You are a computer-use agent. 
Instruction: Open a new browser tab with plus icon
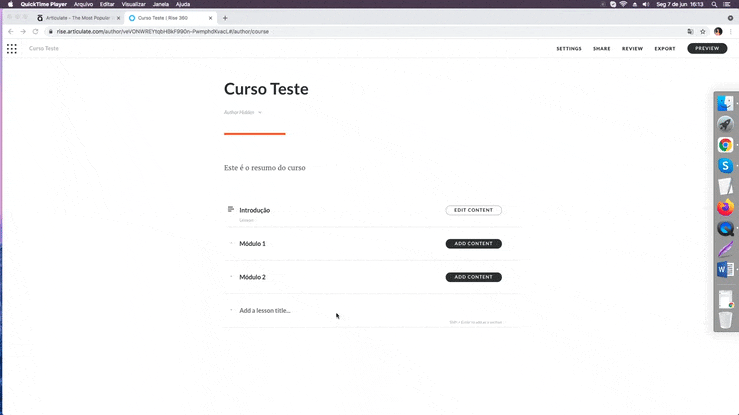(x=225, y=18)
